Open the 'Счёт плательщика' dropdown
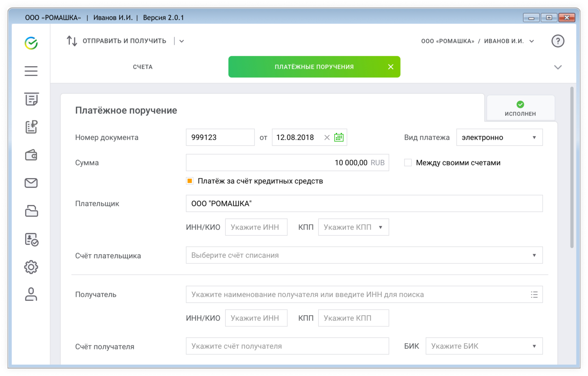 click(364, 255)
